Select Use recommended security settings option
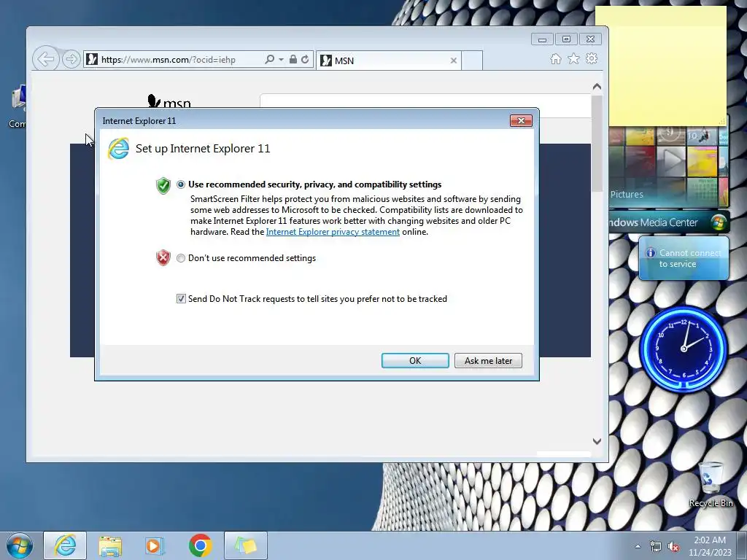Image resolution: width=747 pixels, height=560 pixels. click(181, 184)
